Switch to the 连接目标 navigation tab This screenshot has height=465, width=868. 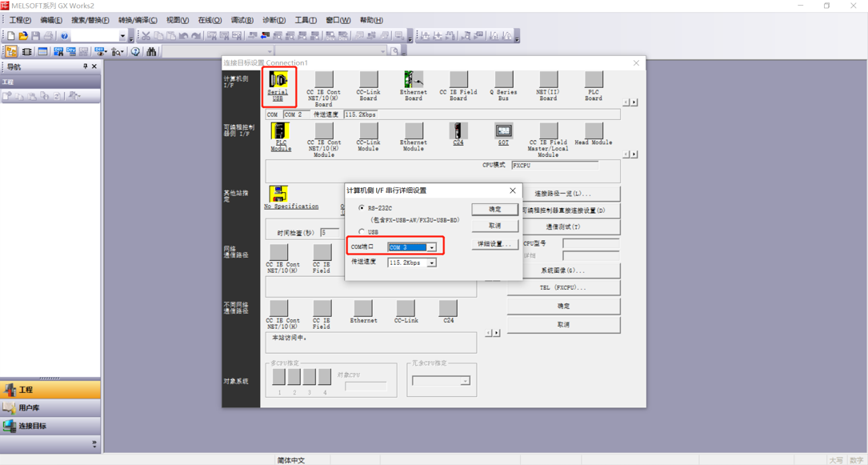click(x=50, y=427)
